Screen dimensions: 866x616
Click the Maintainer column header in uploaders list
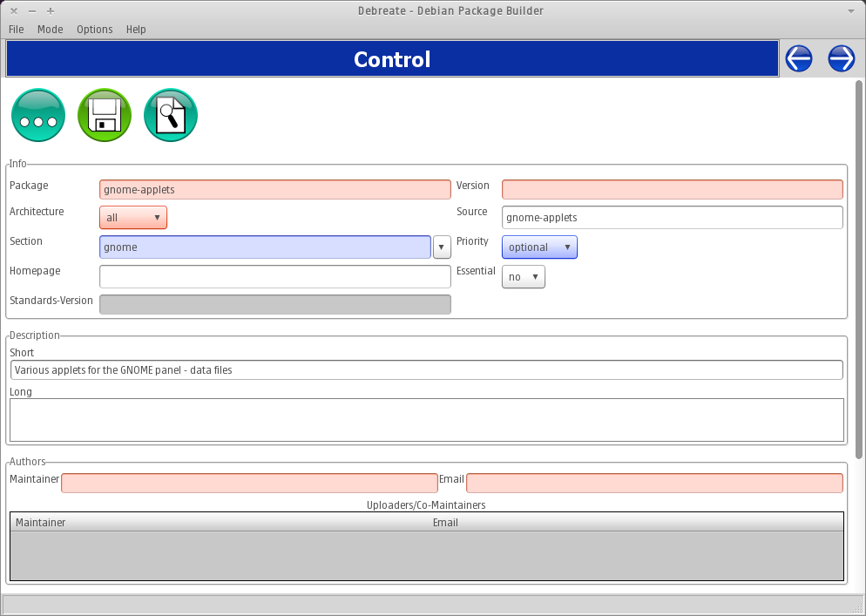220,523
